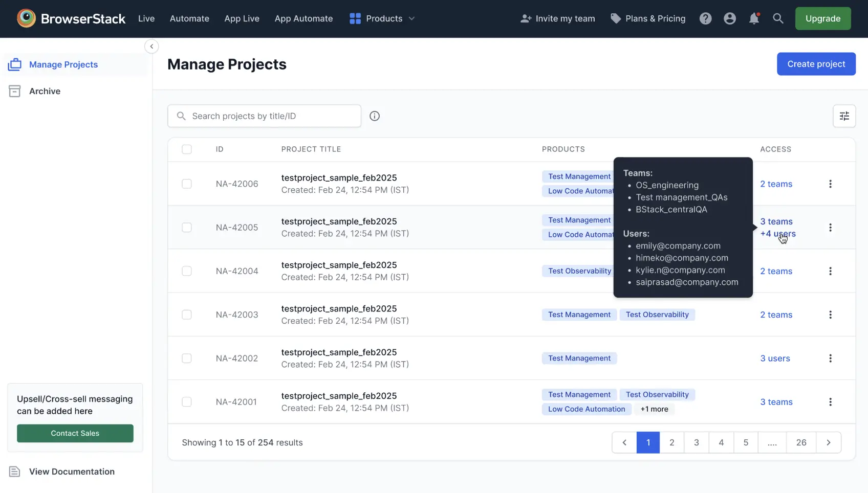Select the checkbox for NA-42001

pyautogui.click(x=187, y=402)
